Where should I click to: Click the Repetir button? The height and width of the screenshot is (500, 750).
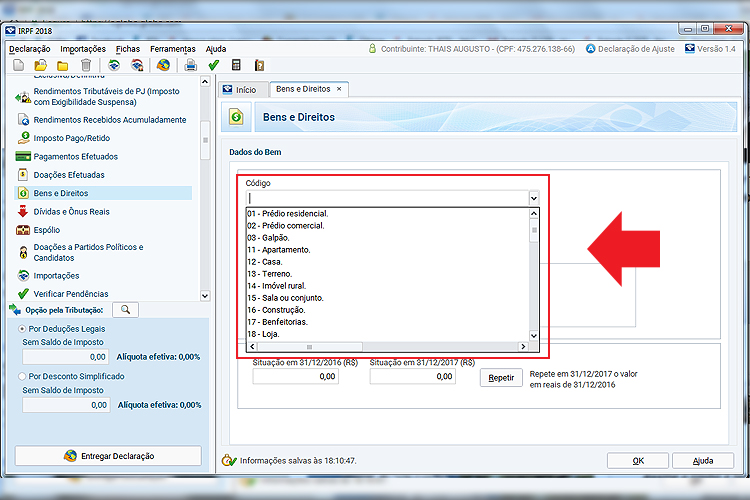point(501,378)
